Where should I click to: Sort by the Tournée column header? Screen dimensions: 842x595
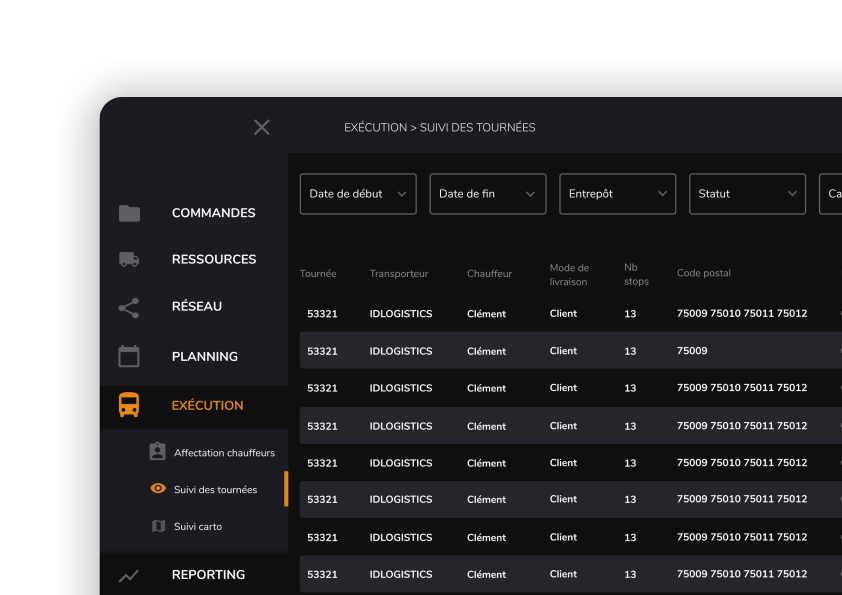(x=318, y=273)
